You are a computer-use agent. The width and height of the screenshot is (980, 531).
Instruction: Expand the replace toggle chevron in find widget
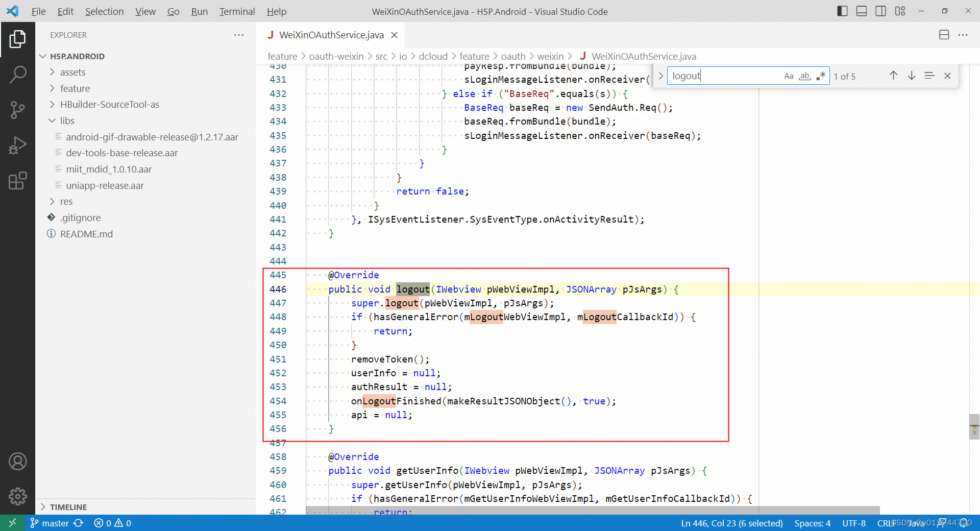(660, 76)
